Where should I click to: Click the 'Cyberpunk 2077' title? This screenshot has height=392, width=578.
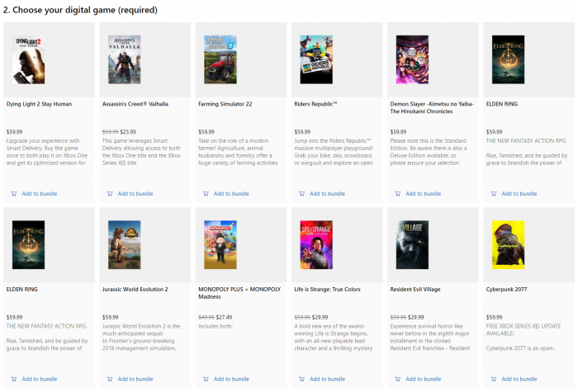506,290
